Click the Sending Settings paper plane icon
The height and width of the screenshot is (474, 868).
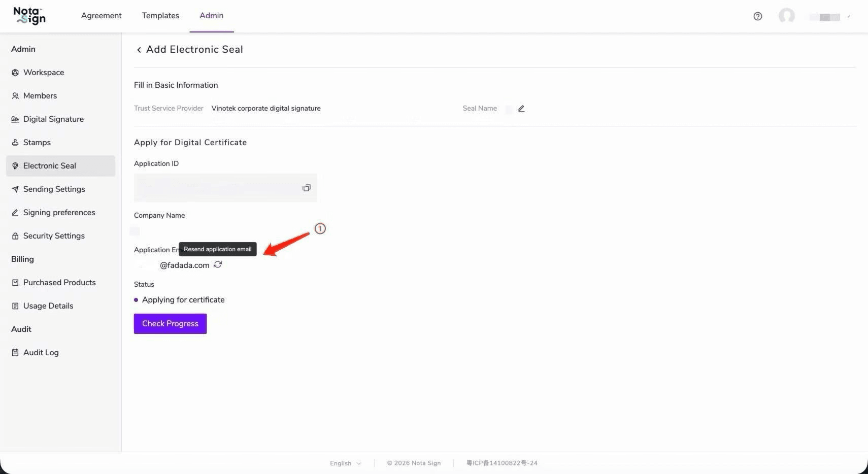pos(15,189)
